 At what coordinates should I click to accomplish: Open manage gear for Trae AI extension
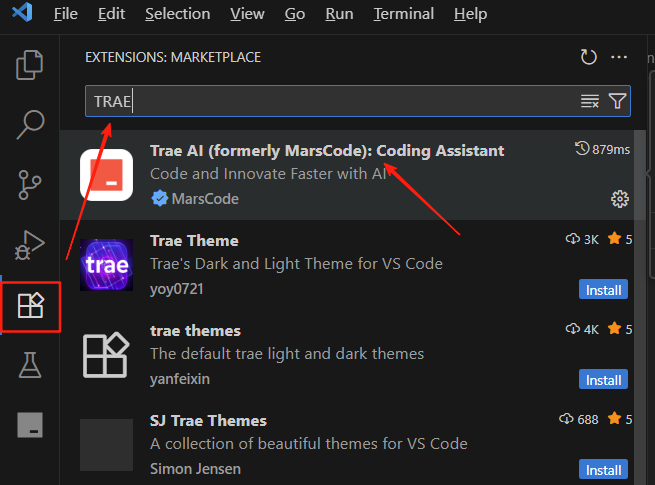pos(619,199)
